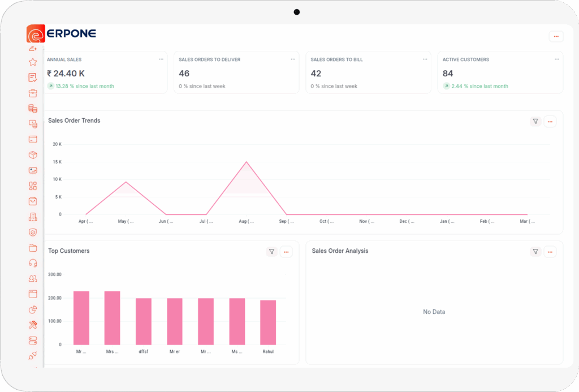Click the shield security icon in sidebar

click(33, 232)
